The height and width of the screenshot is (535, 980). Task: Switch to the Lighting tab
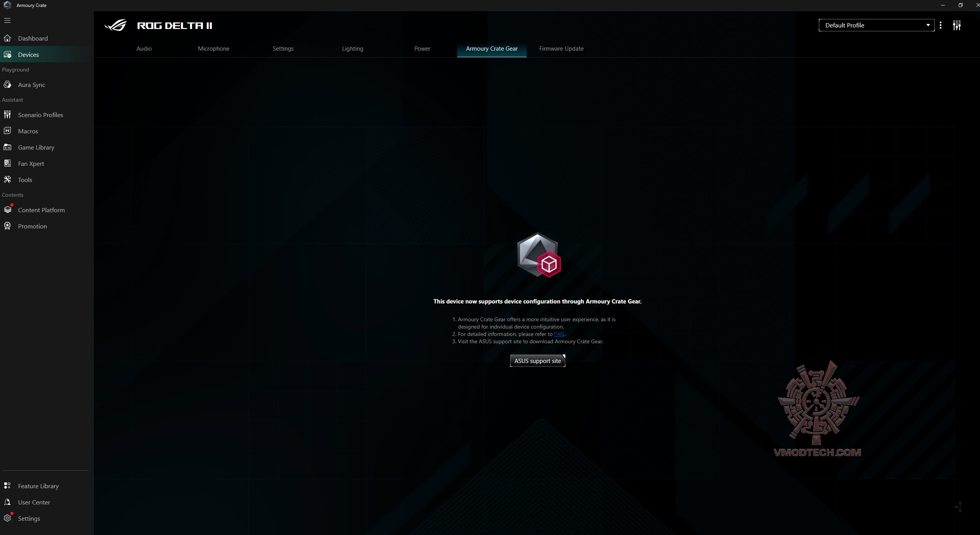[352, 49]
